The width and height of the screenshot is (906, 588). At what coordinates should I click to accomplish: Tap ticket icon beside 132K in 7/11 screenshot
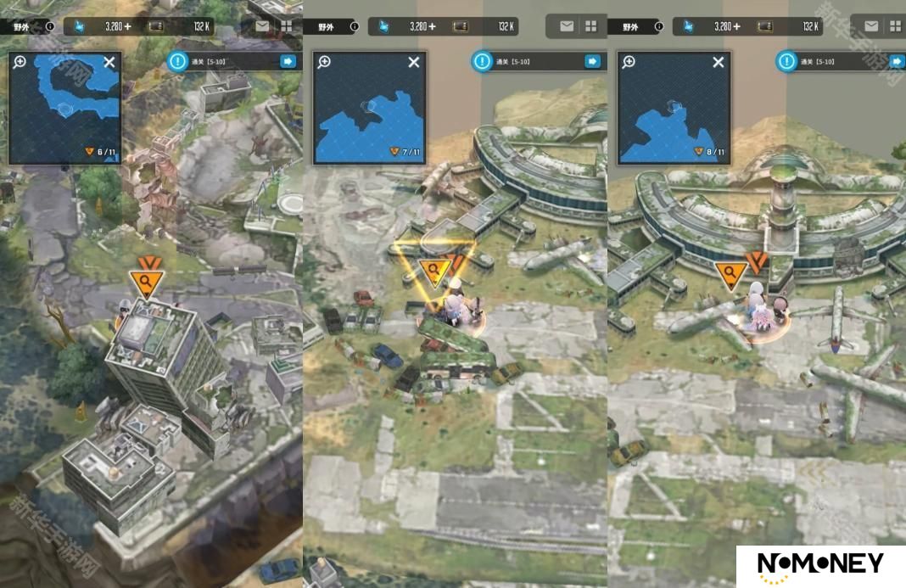click(461, 26)
